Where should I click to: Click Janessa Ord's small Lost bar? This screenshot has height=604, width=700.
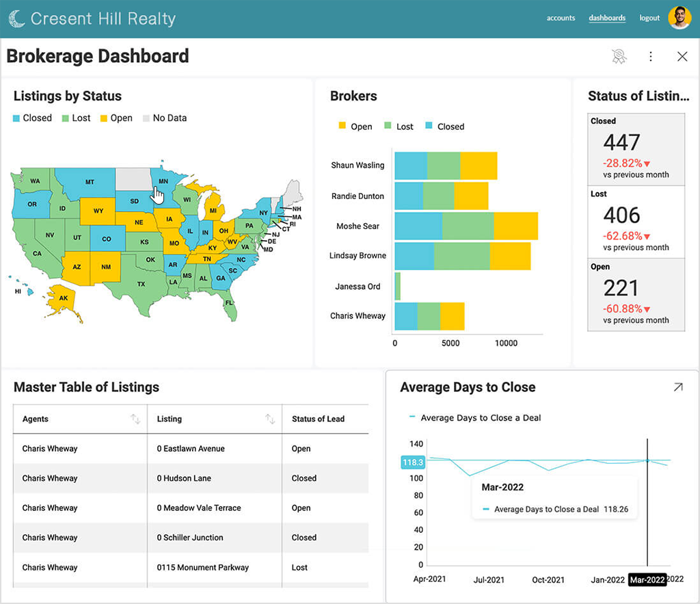398,287
